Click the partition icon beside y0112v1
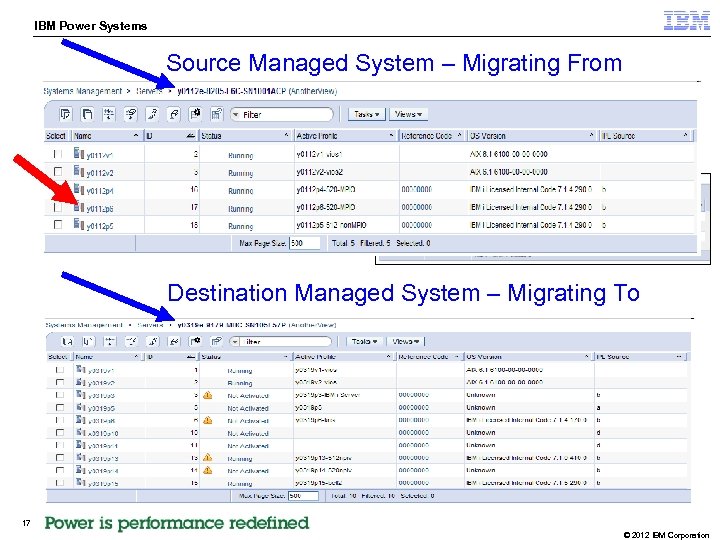The height and width of the screenshot is (540, 720). pyautogui.click(x=78, y=155)
